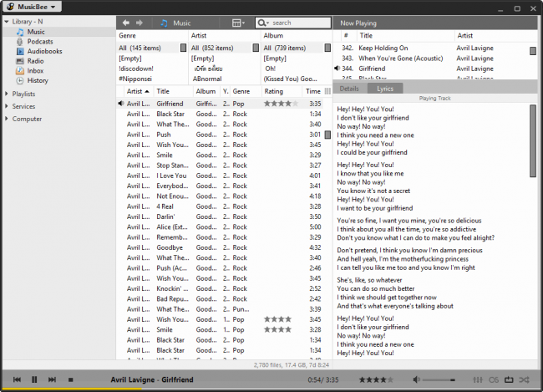Open Podcasts in the library sidebar
Screen dimensions: 543x392
[40, 42]
